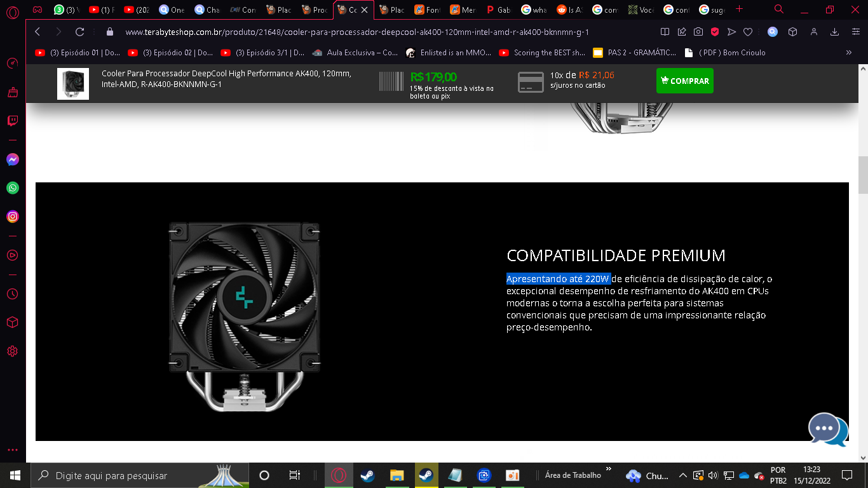Open the volume control tray icon

click(x=712, y=475)
